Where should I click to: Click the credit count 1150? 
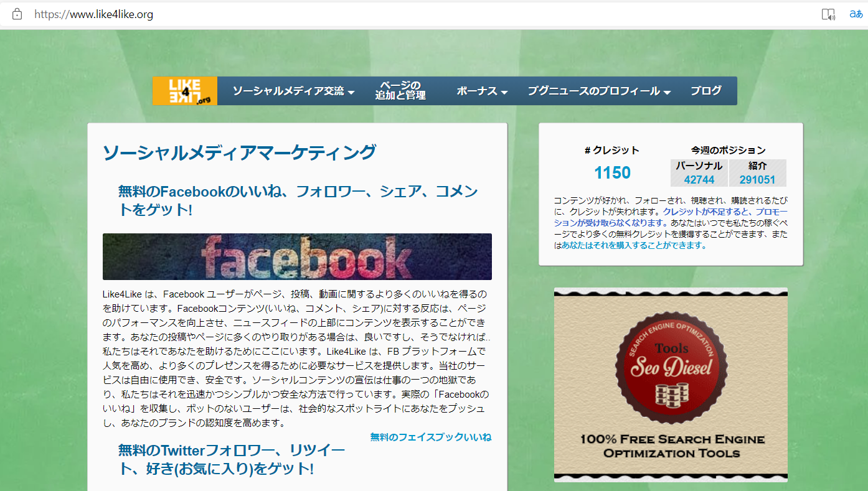pyautogui.click(x=612, y=172)
